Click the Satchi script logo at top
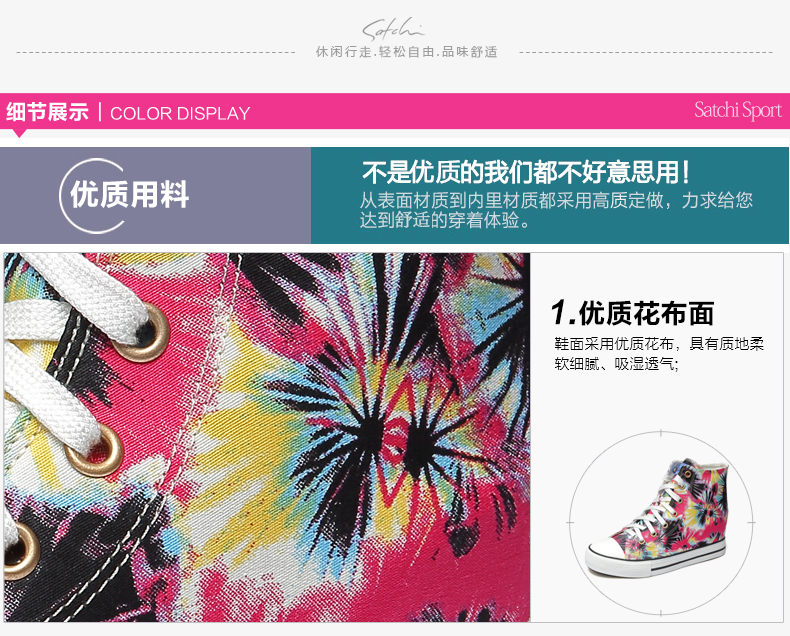790x636 pixels. tap(394, 29)
